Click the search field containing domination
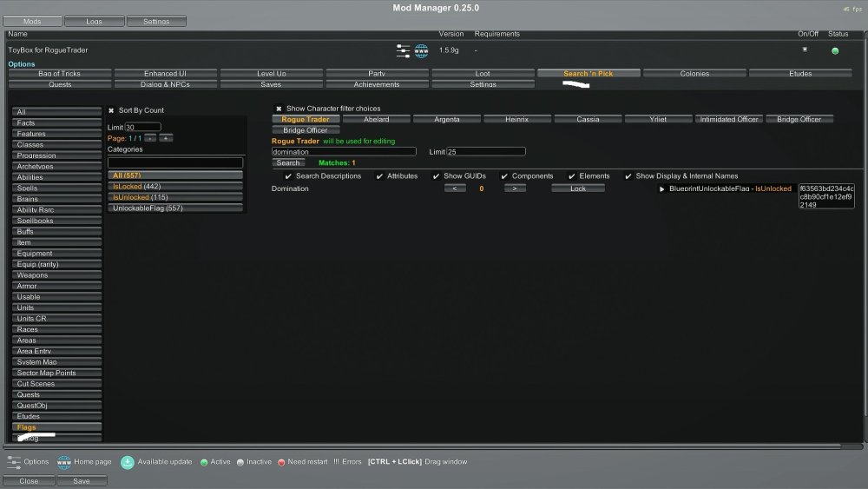 tap(344, 151)
